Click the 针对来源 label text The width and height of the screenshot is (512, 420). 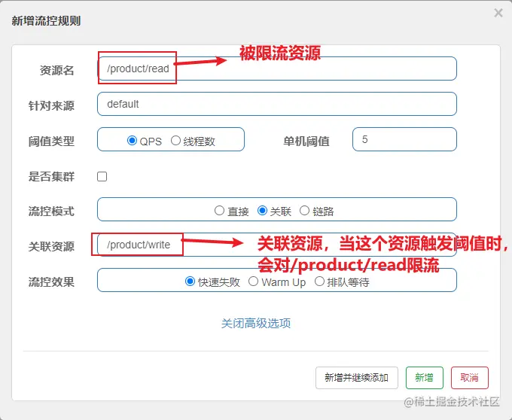[51, 105]
